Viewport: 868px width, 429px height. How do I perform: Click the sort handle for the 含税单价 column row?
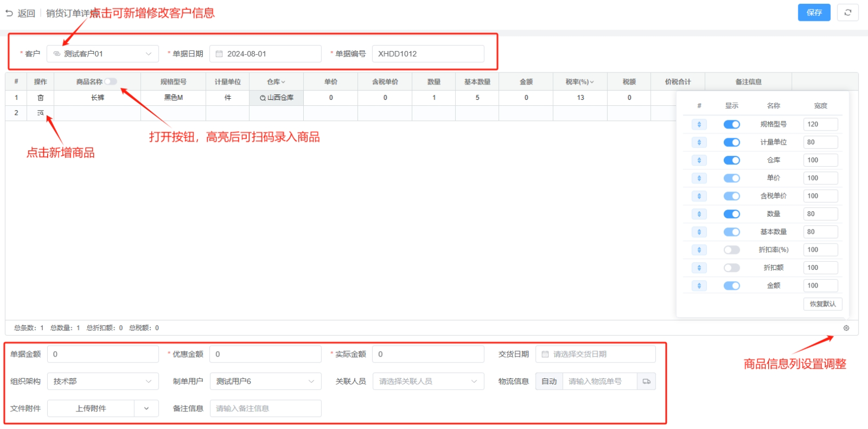point(699,196)
